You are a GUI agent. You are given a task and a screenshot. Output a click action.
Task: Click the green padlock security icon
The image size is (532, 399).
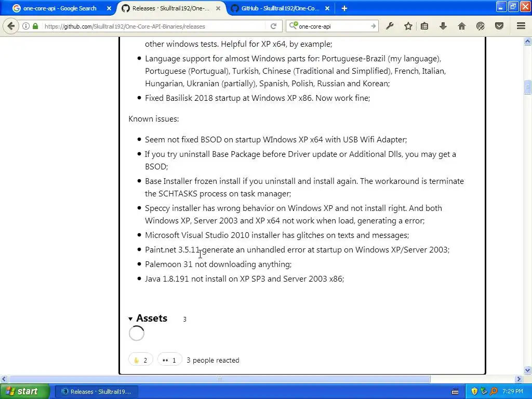tap(35, 26)
